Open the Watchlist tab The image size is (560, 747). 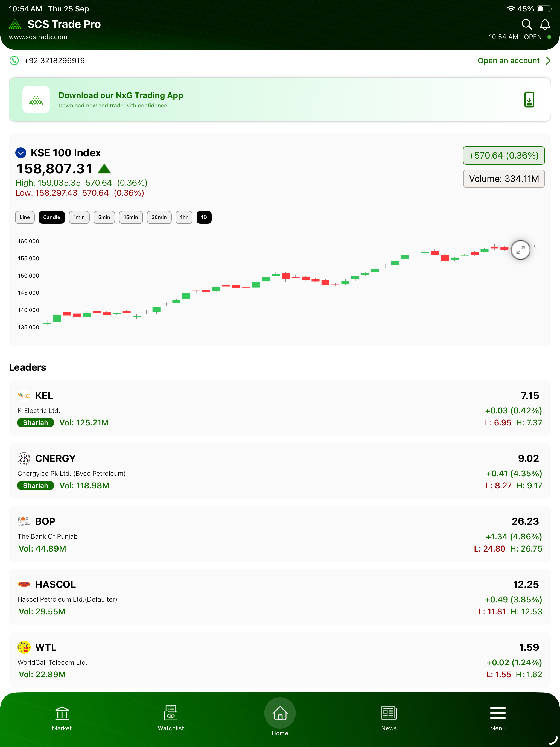point(171,718)
